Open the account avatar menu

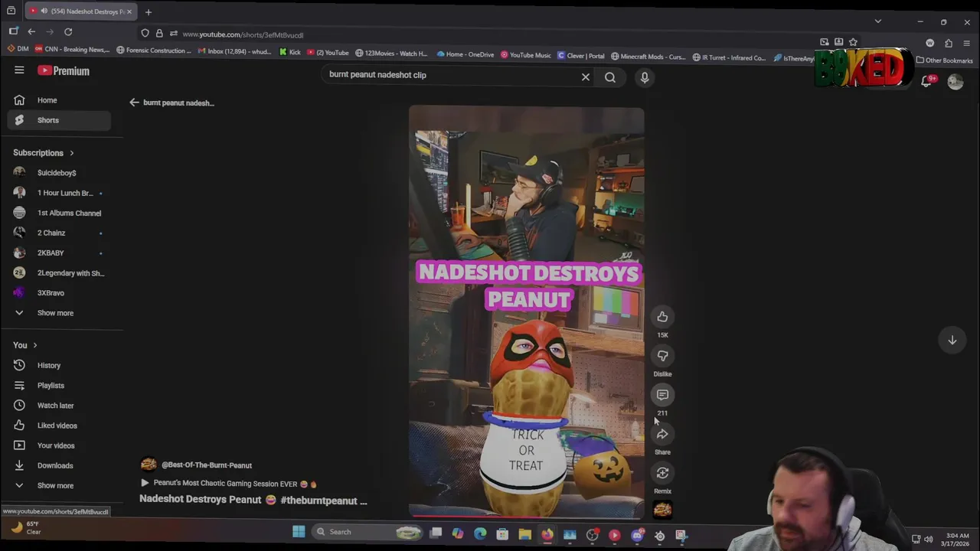coord(955,81)
